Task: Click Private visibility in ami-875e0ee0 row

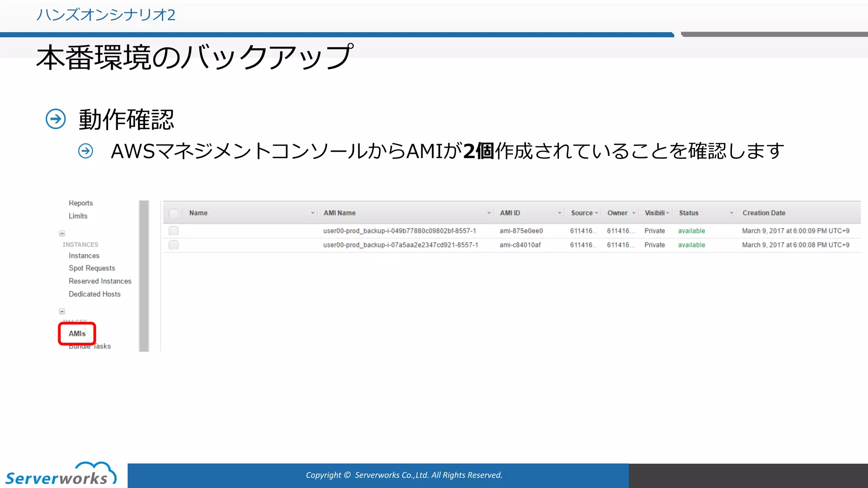Action: tap(654, 231)
